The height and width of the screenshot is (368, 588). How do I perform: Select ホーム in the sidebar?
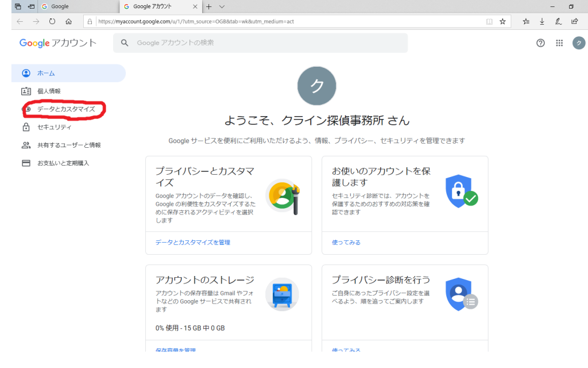[x=68, y=73]
